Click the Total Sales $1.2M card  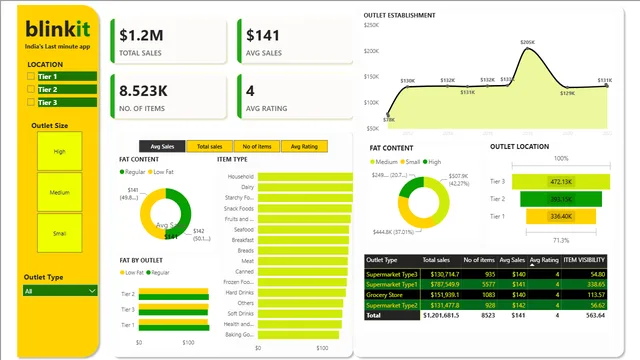pyautogui.click(x=169, y=41)
